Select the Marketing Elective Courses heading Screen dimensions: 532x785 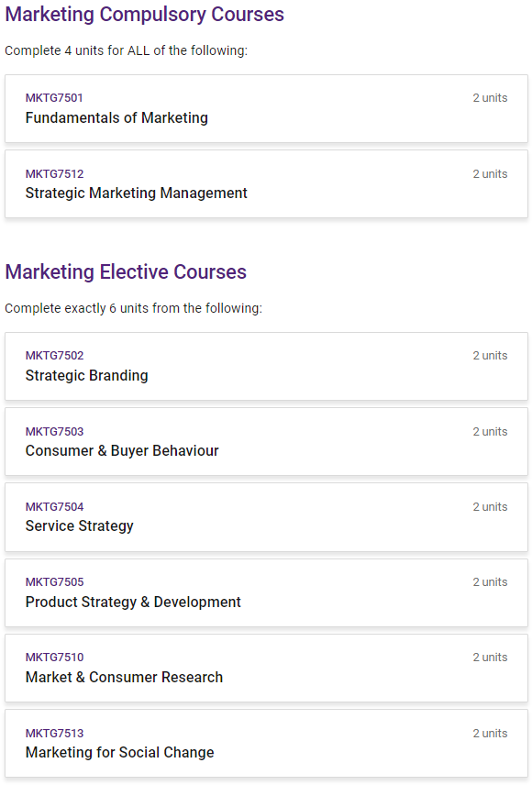pos(126,271)
